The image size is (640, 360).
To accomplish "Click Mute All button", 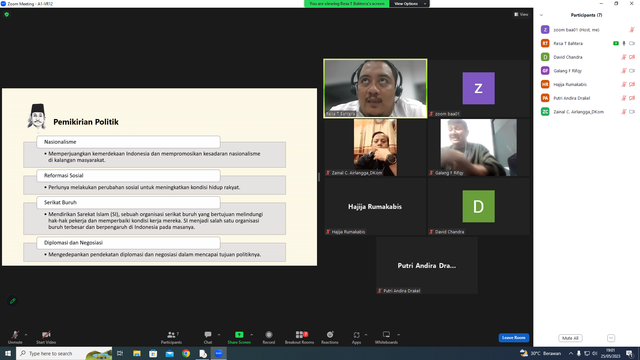I will pos(570,338).
